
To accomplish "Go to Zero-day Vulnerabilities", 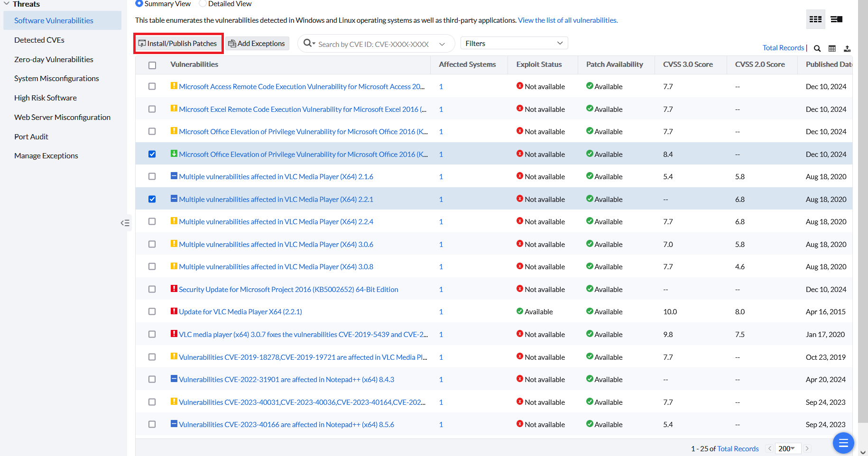I will point(54,59).
